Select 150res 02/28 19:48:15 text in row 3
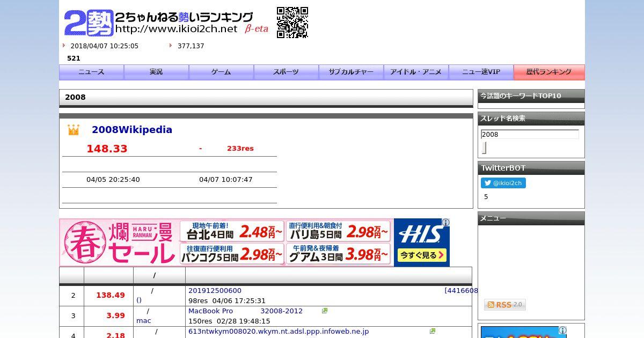This screenshot has width=644, height=338. pyautogui.click(x=229, y=321)
